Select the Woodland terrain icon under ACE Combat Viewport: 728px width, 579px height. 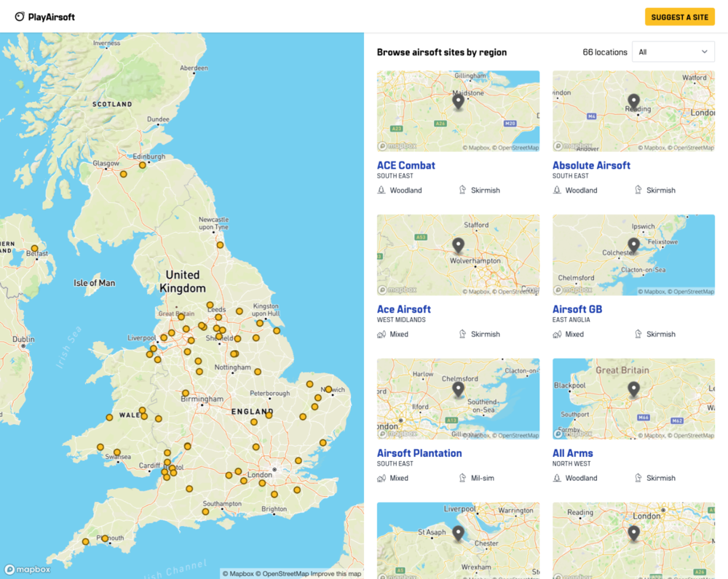pos(381,190)
